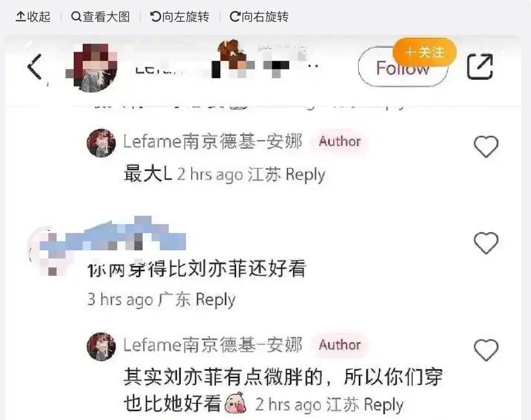Viewport: 531px width, 420px height.
Task: Open the author avatar beside the 其实刘亦菲 reply
Action: pos(101,347)
